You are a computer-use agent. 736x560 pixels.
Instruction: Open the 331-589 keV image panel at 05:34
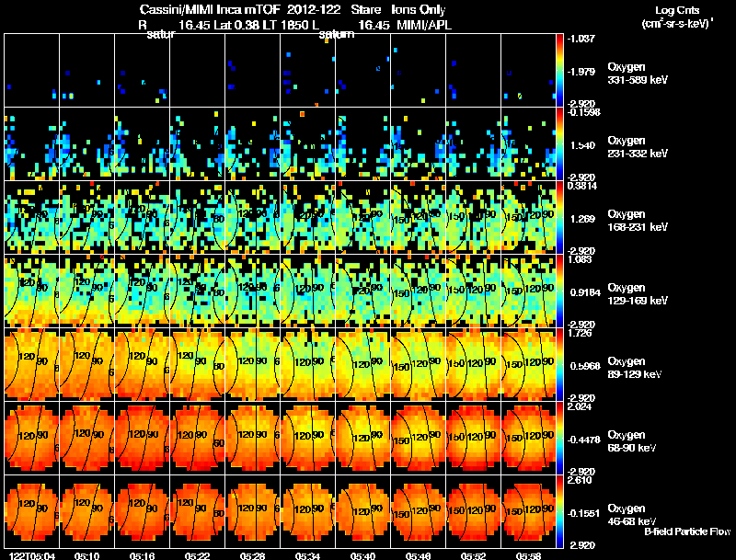tap(307, 70)
